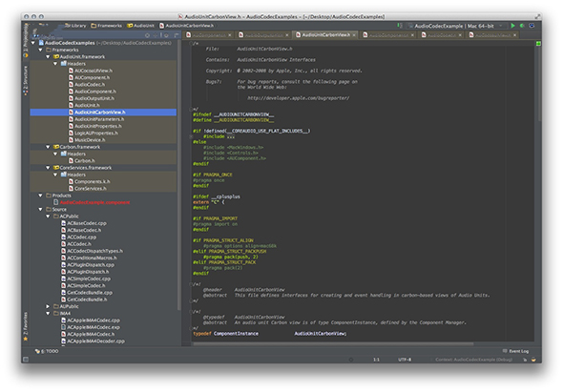Select GetCodecBundle.h in project tree
The width and height of the screenshot is (563, 392).
pyautogui.click(x=87, y=299)
